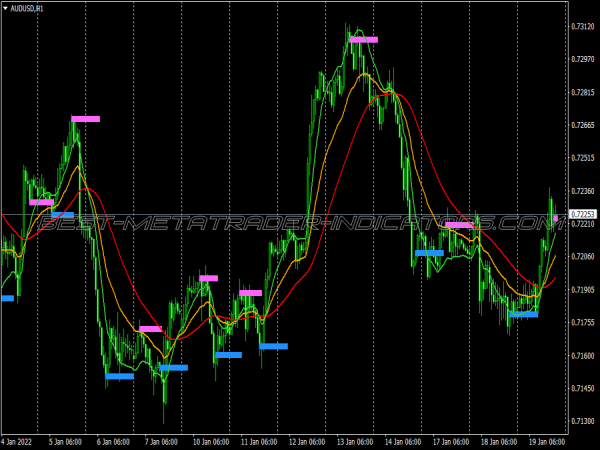This screenshot has width=600, height=450.
Task: Click the current price tag 0.72253
Action: click(582, 214)
